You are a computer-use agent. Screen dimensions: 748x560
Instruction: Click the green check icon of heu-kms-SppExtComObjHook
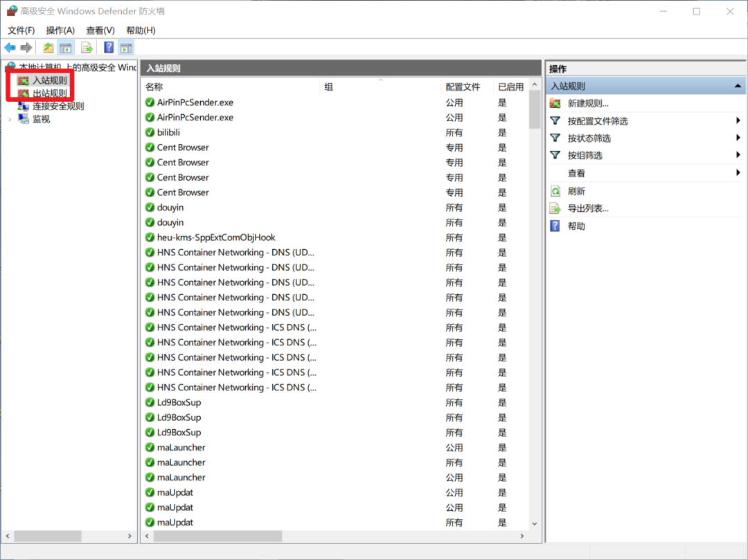150,237
